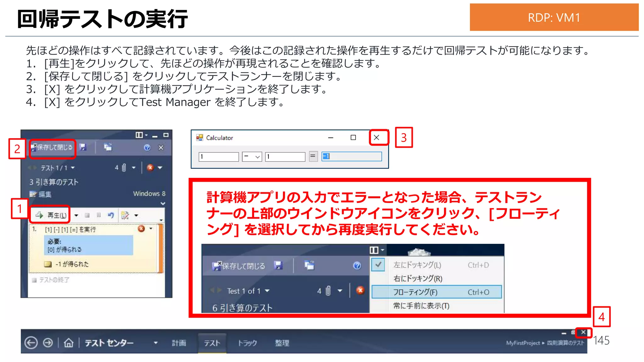Select 右にドッキング(R) from the menu
This screenshot has width=644, height=362.
(x=436, y=278)
